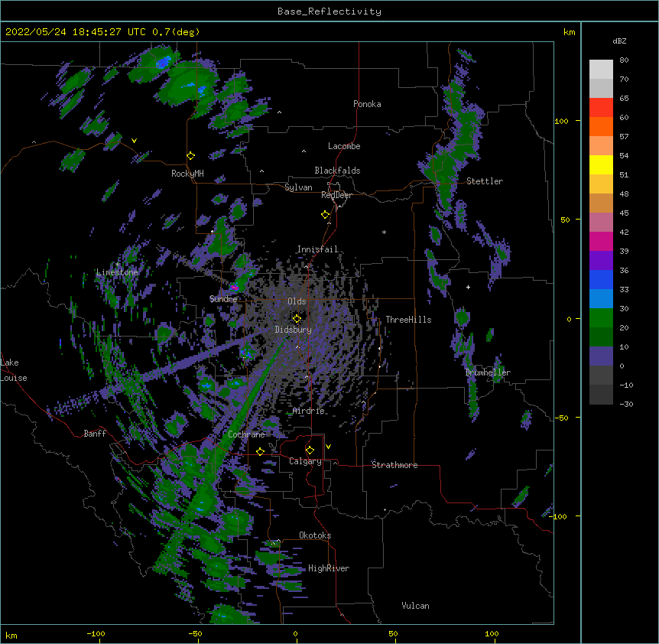
Task: Select the yellow radar site marker above Didsbury
Action: [x=297, y=318]
